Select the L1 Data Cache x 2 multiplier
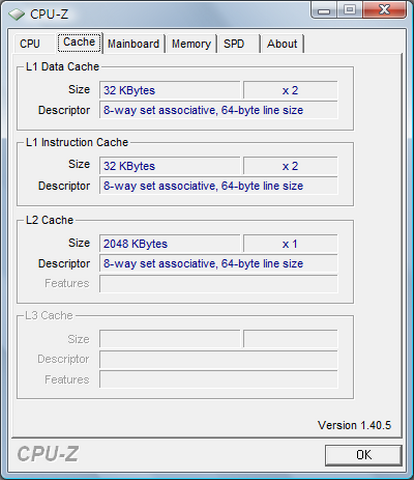The height and width of the screenshot is (480, 414). pos(290,90)
